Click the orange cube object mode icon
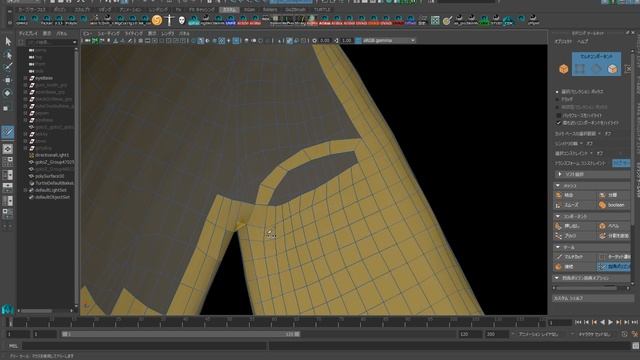The image size is (640, 360). [564, 69]
